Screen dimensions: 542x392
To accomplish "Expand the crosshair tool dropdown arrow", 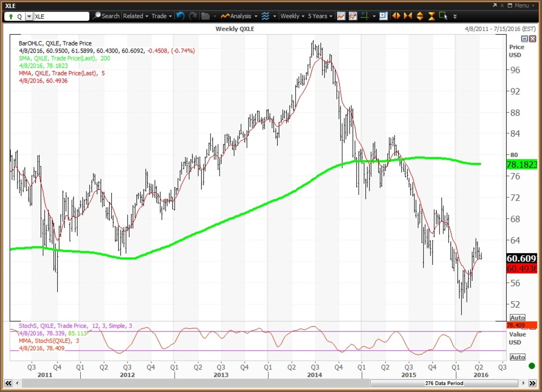I will tap(374, 16).
